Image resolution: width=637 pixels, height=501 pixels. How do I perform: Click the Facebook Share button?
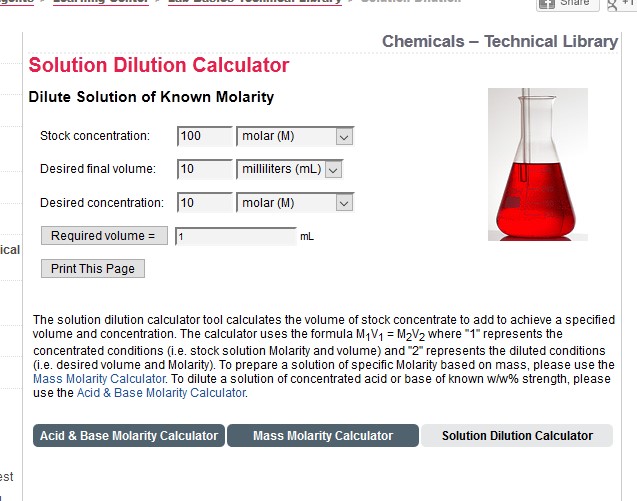tap(568, 3)
